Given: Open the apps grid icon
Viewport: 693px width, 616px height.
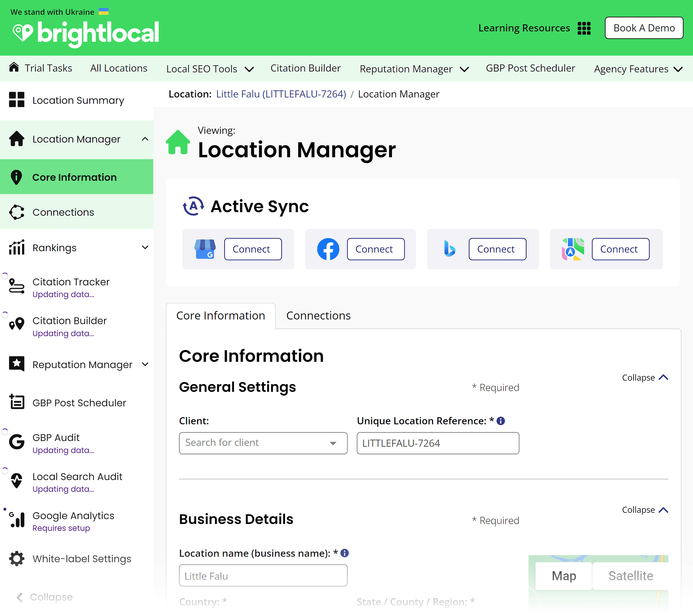Looking at the screenshot, I should point(584,28).
